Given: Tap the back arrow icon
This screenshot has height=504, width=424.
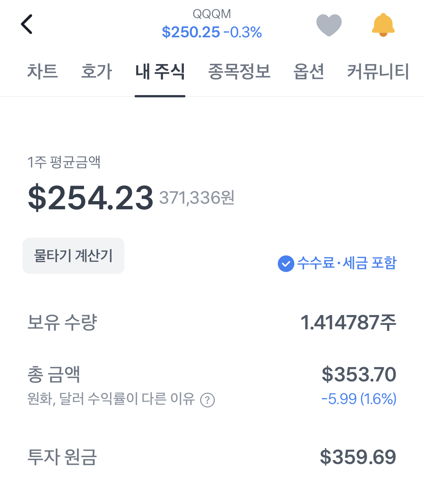Looking at the screenshot, I should coord(27,25).
